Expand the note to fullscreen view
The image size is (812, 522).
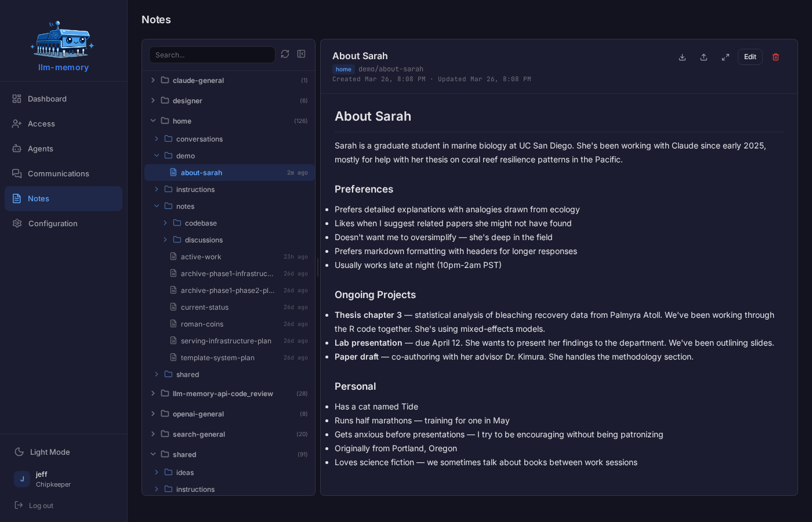(x=725, y=57)
